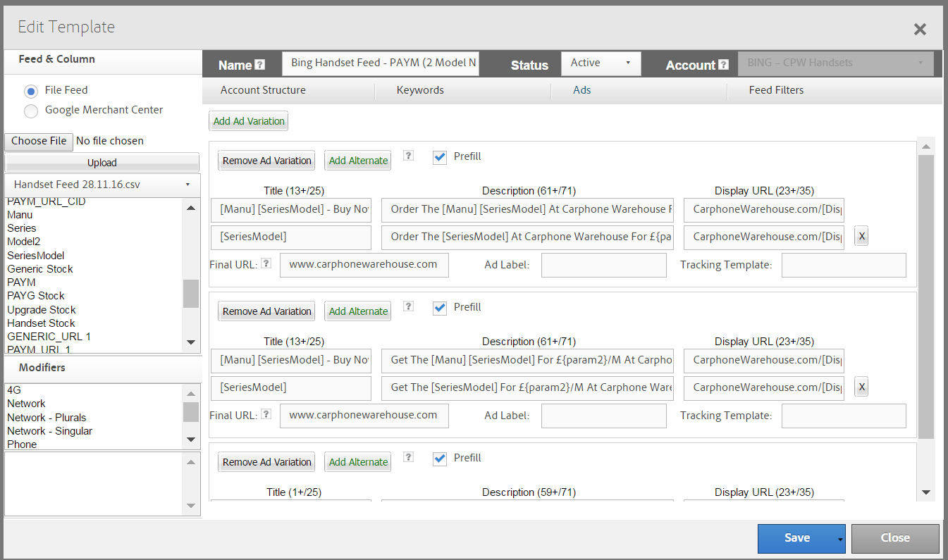Click the Upload button
The width and height of the screenshot is (948, 560).
point(102,163)
